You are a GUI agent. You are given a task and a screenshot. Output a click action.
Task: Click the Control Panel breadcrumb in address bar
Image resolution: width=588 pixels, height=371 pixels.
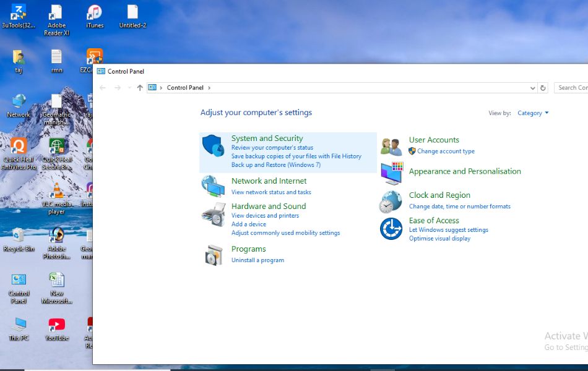point(185,88)
